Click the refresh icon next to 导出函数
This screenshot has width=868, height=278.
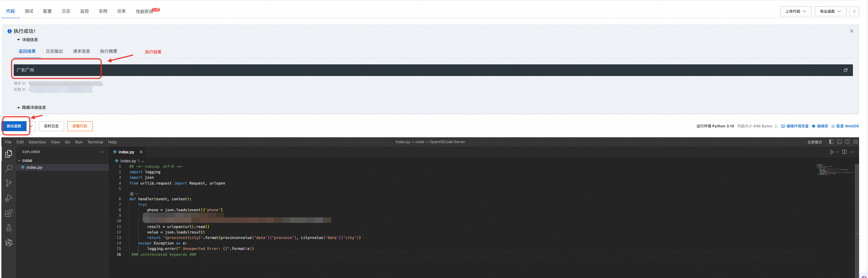(x=854, y=11)
